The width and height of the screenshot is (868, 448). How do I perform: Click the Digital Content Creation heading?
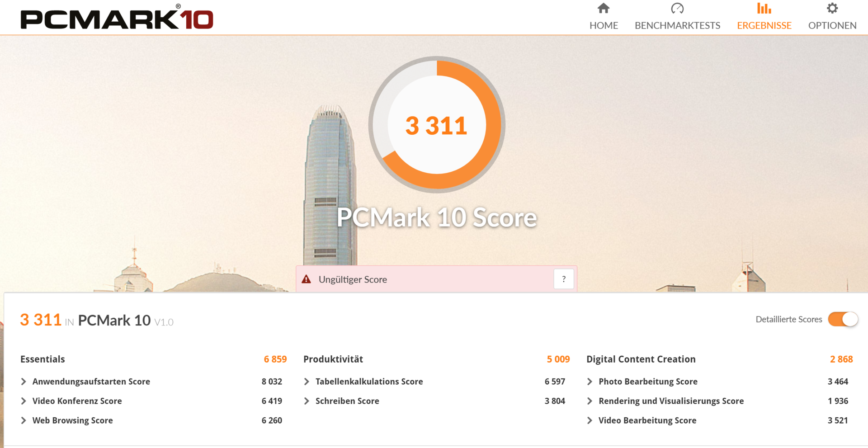click(x=641, y=359)
